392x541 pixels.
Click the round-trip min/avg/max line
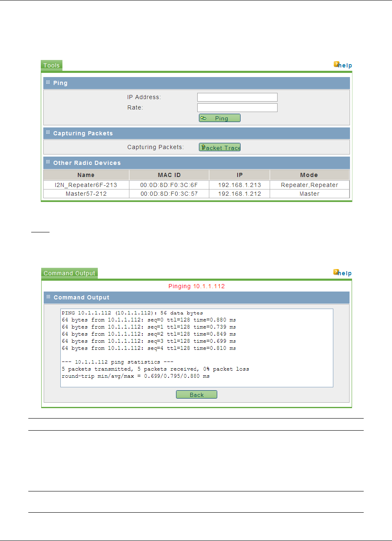click(x=136, y=376)
